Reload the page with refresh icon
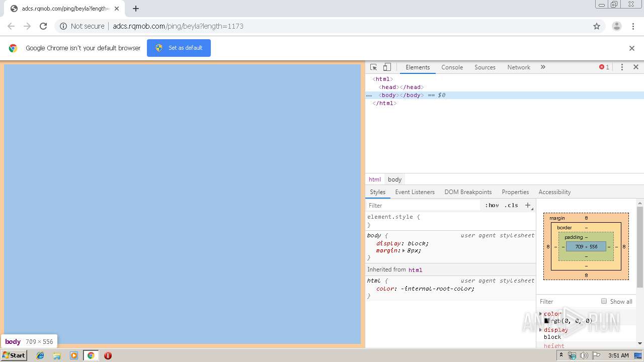 click(x=43, y=26)
